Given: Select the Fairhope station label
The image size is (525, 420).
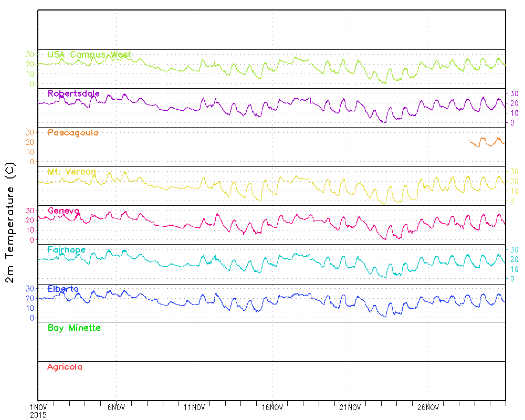Looking at the screenshot, I should (x=66, y=249).
